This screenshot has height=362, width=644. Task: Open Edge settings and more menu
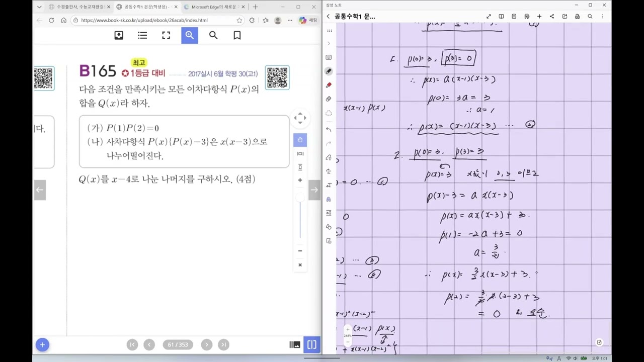(x=290, y=20)
